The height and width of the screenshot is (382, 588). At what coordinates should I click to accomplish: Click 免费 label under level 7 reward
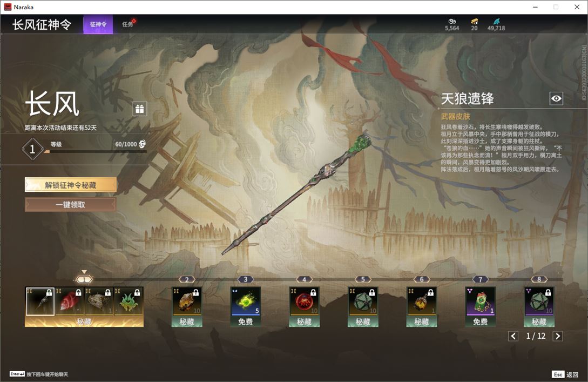coord(481,321)
